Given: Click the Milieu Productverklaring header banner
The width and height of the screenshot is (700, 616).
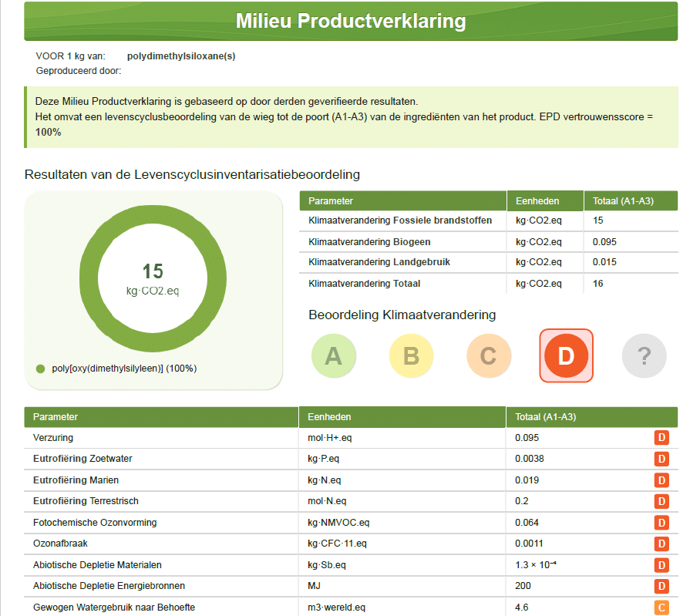Looking at the screenshot, I should click(x=350, y=21).
